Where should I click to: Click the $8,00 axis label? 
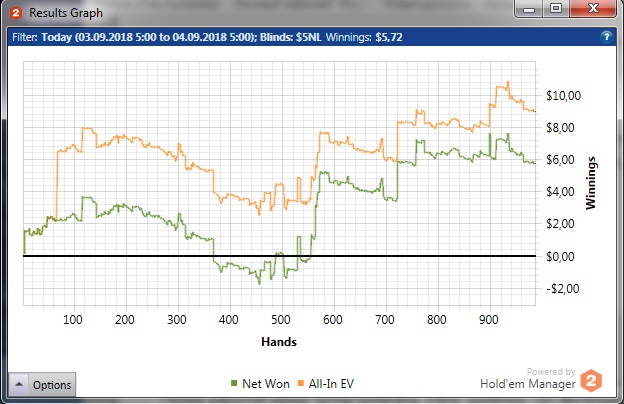tap(560, 128)
